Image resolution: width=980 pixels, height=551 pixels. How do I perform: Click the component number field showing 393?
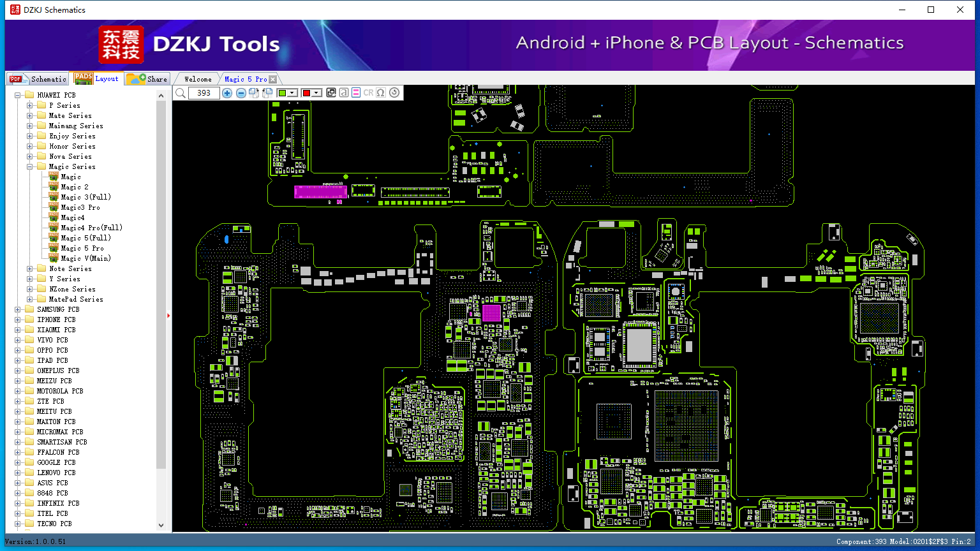tap(204, 93)
